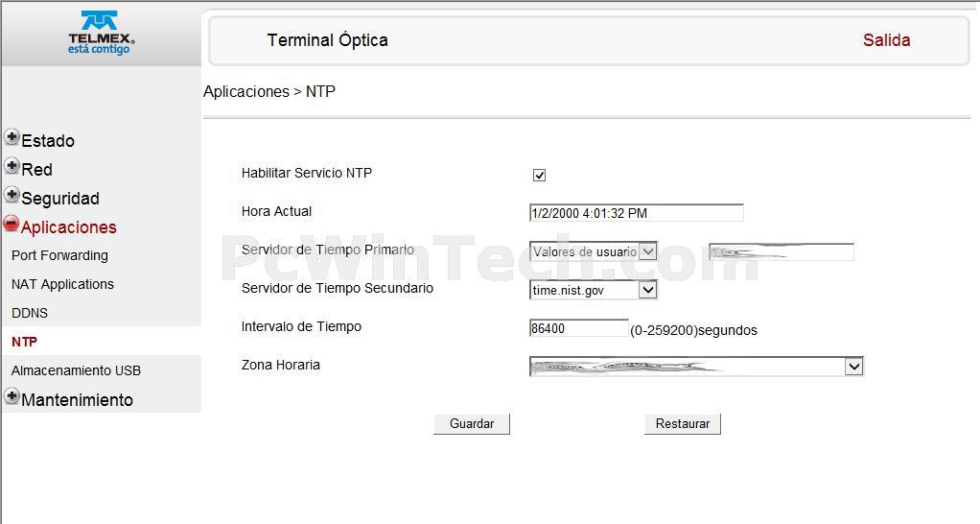Open Port Forwarding menu item

(x=59, y=256)
